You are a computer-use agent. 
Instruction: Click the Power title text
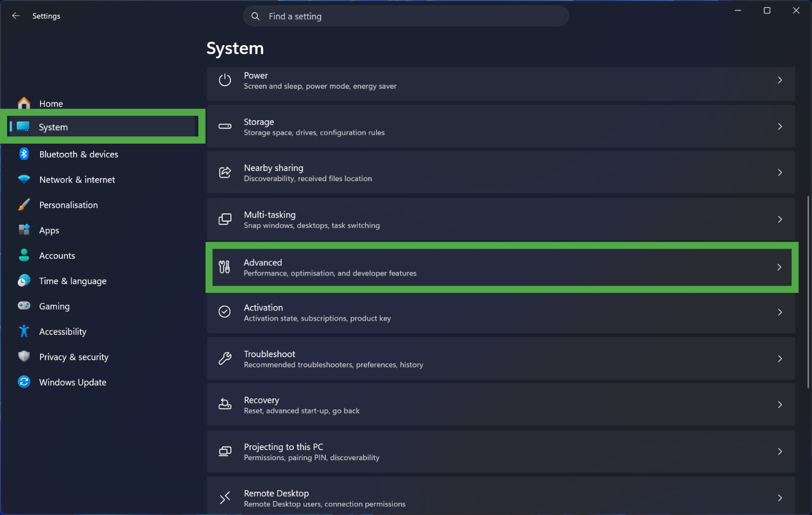coord(256,76)
